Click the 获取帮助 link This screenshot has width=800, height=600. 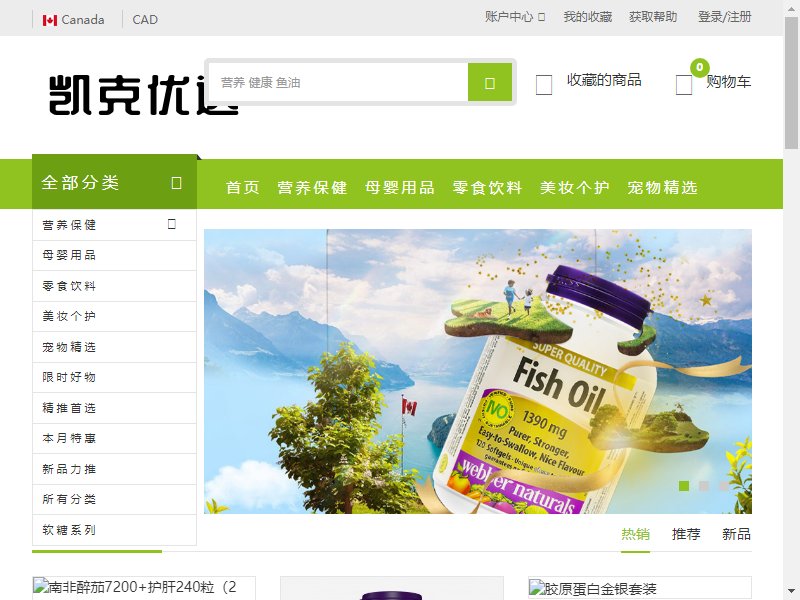[653, 17]
